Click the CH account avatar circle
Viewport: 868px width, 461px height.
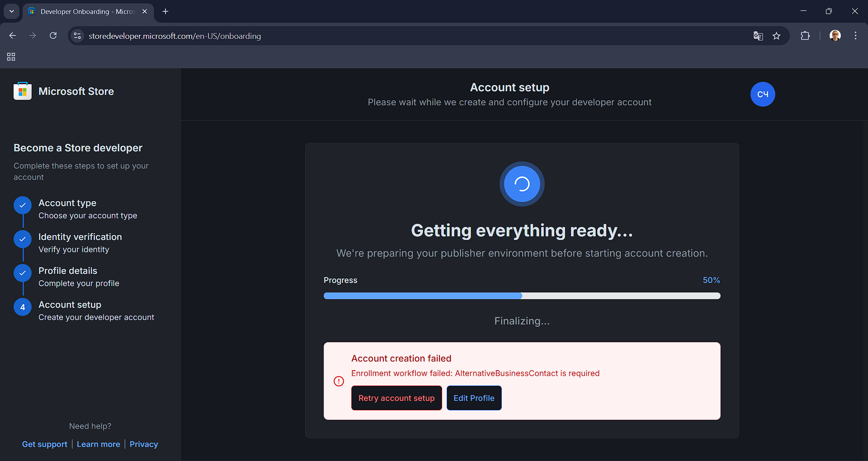(762, 94)
